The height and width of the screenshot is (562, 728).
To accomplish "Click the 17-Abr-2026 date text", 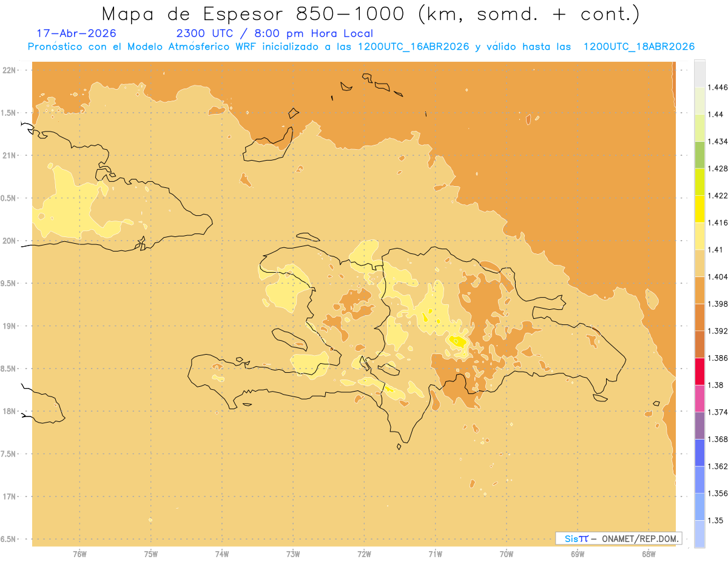I will 76,33.
